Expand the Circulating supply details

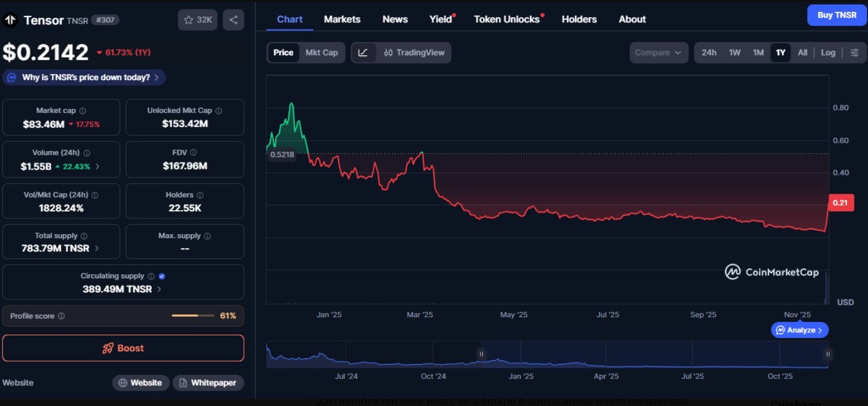pos(159,289)
